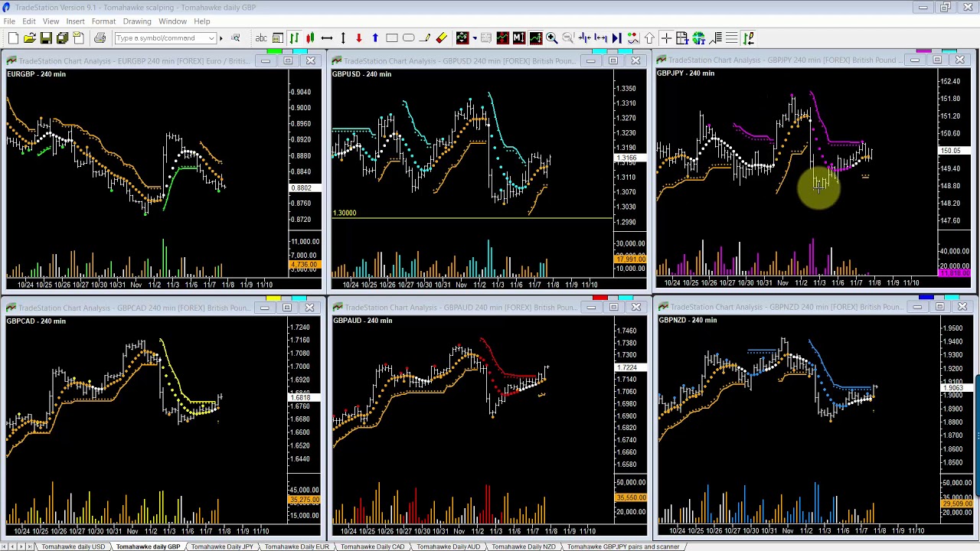Click the EasyLanguage editor icon at toolbar end
980x551 pixels.
click(x=748, y=38)
